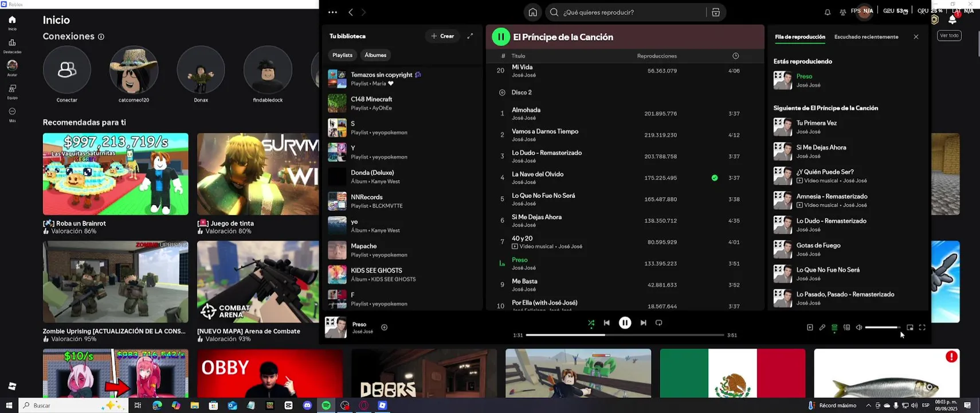Toggle the playback queue panel

(x=834, y=328)
